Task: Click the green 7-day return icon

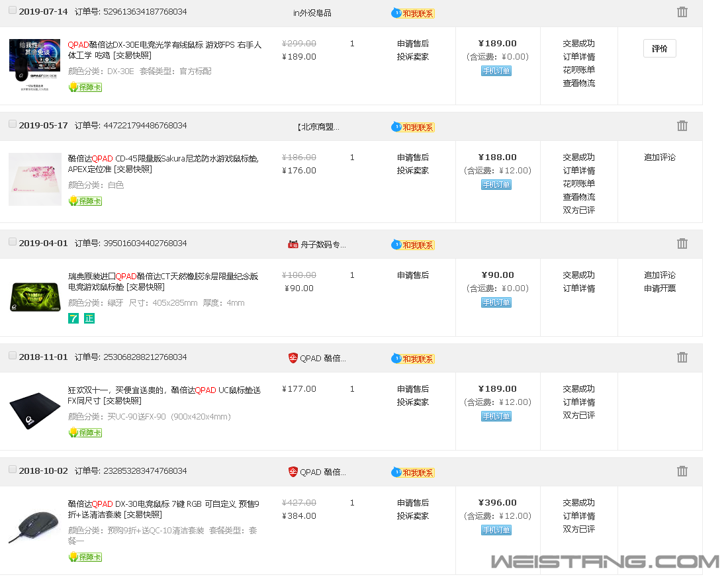Action: 73,318
